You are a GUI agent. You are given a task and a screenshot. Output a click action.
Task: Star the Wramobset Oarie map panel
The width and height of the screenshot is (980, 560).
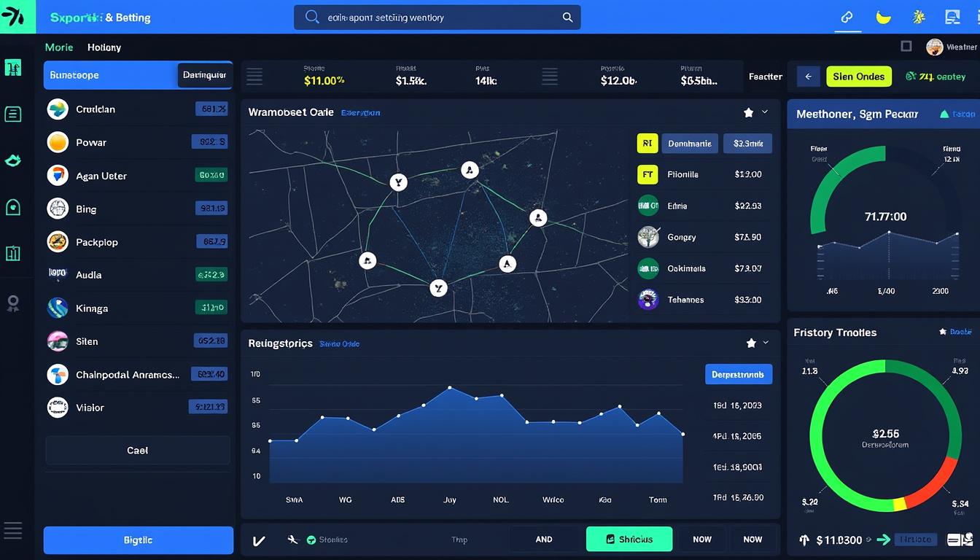point(748,112)
